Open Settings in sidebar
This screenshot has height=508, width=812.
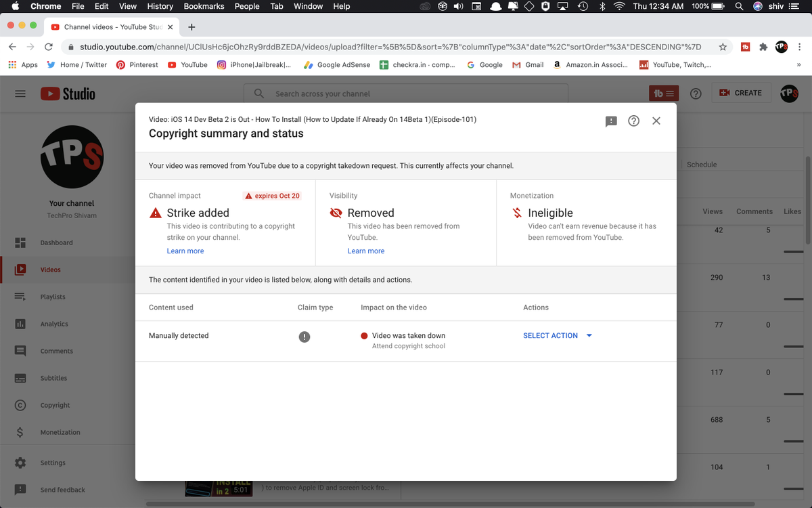tap(68, 463)
